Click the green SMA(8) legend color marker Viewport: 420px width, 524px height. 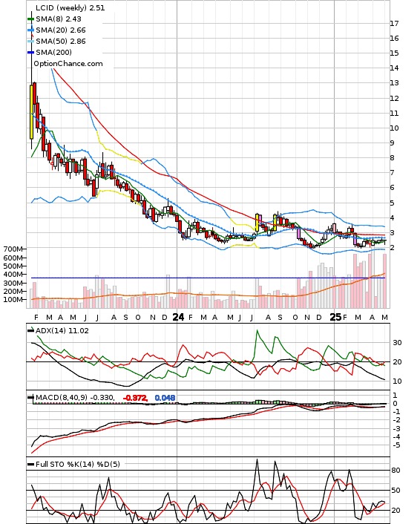click(x=30, y=19)
